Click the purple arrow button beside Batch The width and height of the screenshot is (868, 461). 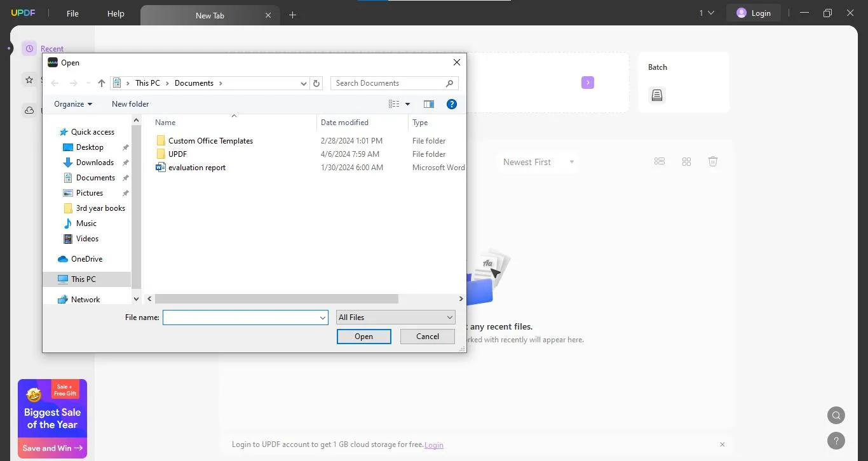(x=588, y=83)
